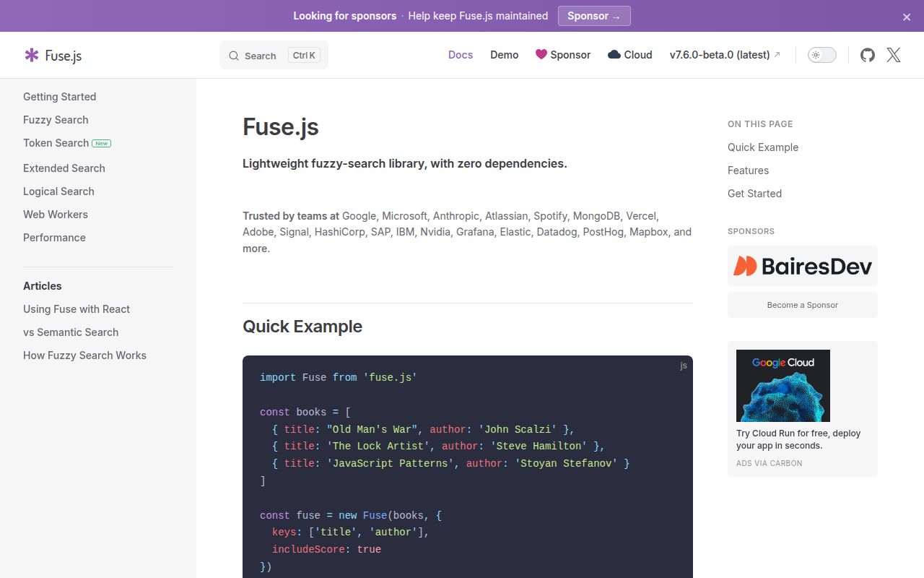Viewport: 924px width, 578px height.
Task: Click the Articles sidebar section heading
Action: [x=43, y=286]
